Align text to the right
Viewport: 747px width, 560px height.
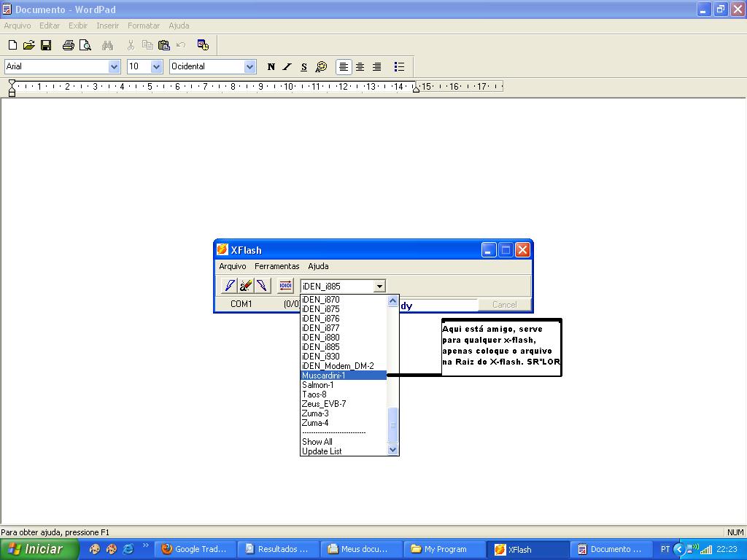coord(377,66)
